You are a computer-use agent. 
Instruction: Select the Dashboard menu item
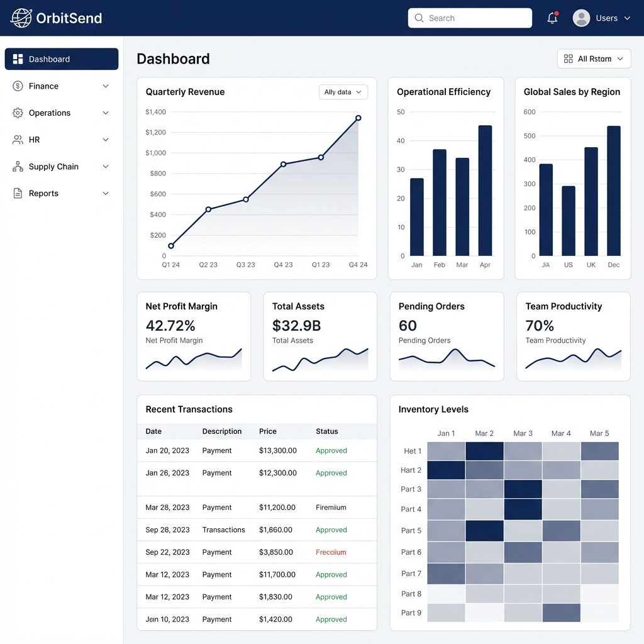click(50, 58)
